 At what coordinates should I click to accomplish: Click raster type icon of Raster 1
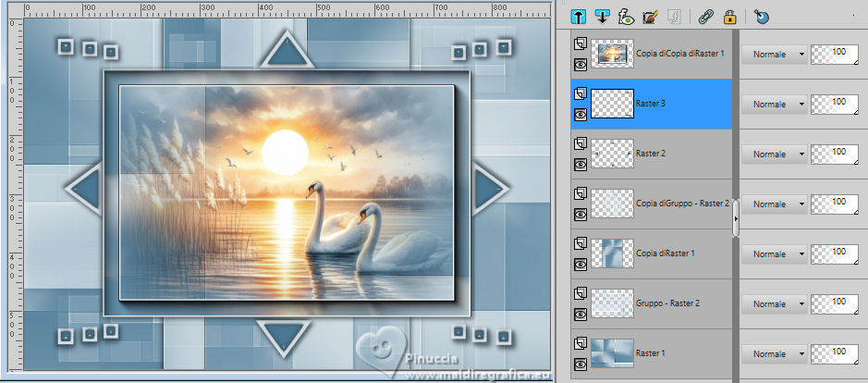tap(581, 343)
